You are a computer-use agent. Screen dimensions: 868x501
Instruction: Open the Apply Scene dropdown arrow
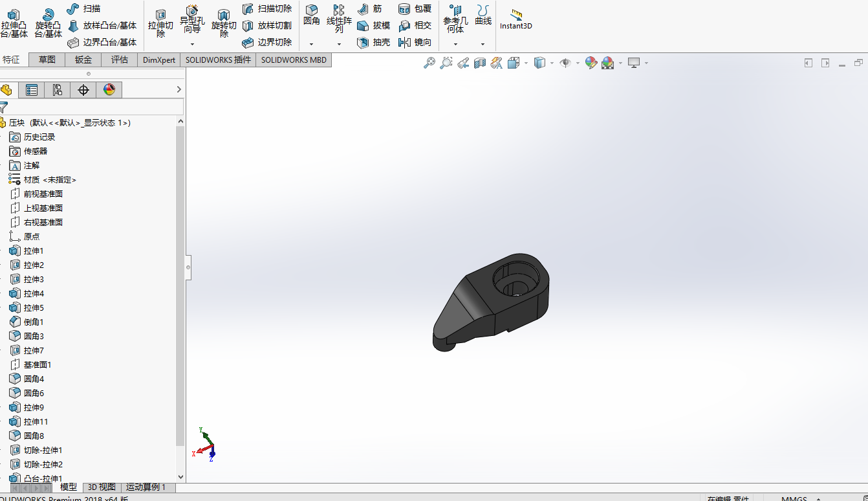(620, 63)
